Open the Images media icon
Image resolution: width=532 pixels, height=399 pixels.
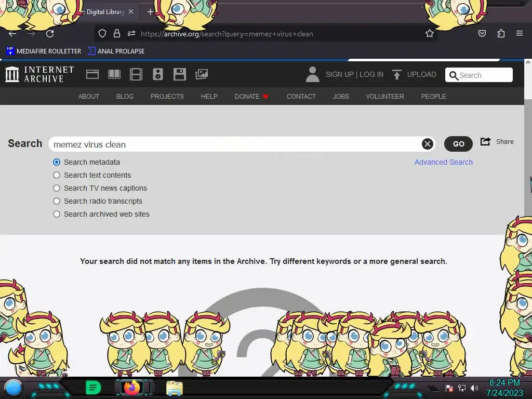click(x=202, y=74)
